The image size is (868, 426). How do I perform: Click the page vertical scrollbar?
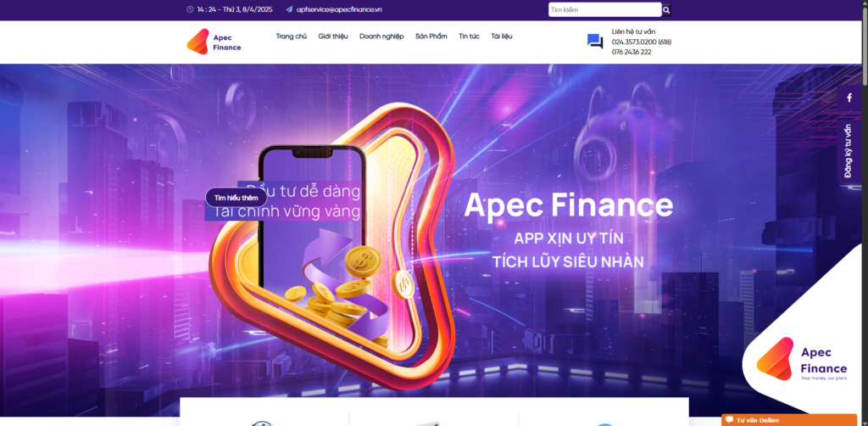[864, 213]
